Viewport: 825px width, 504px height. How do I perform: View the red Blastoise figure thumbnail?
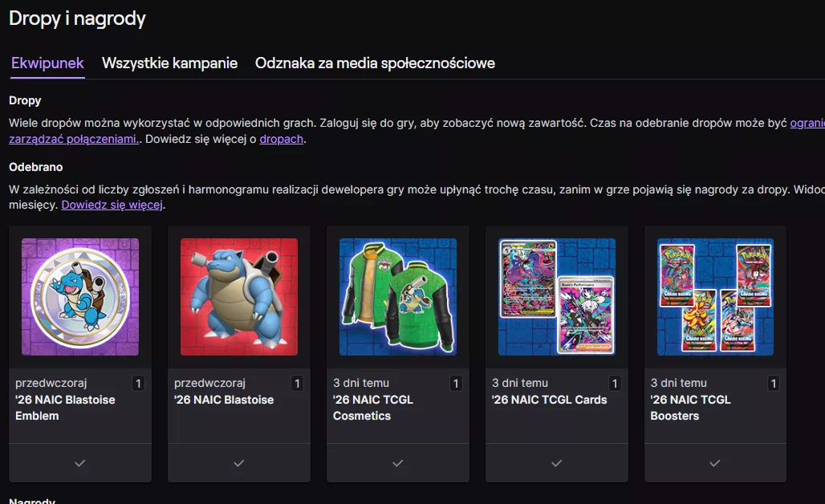pos(239,297)
